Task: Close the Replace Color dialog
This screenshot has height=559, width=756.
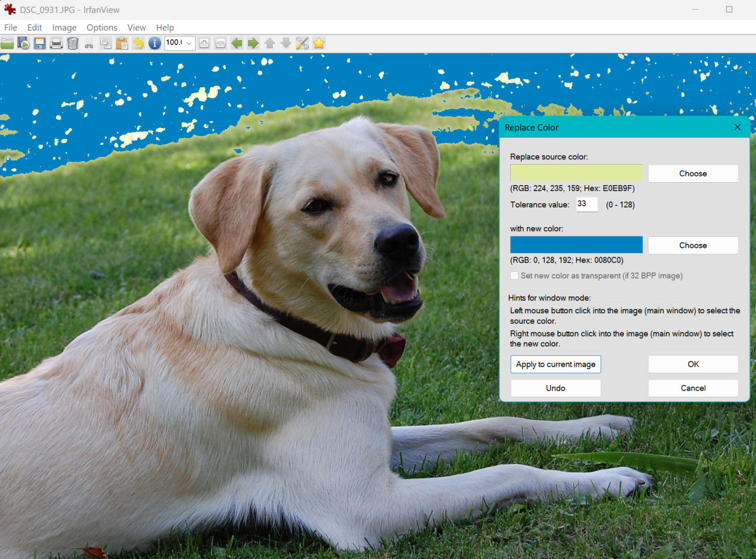Action: (x=737, y=127)
